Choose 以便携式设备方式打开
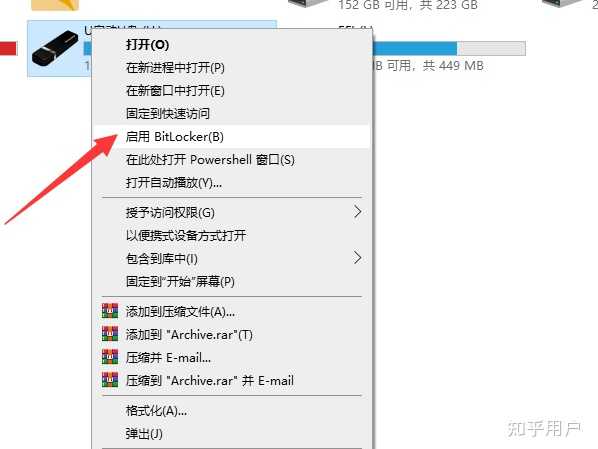The image size is (598, 449). (231, 235)
